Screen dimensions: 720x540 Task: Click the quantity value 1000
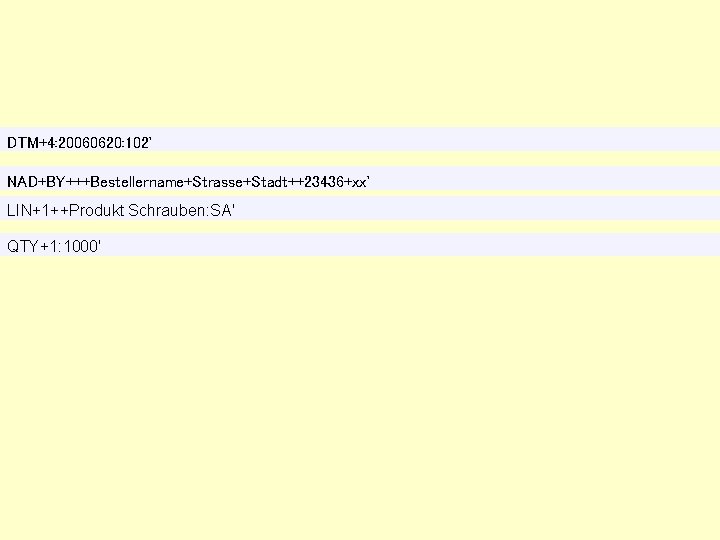80,247
